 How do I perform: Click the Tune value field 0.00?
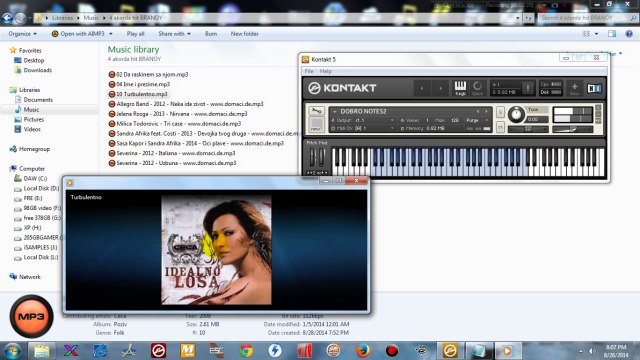pos(536,119)
